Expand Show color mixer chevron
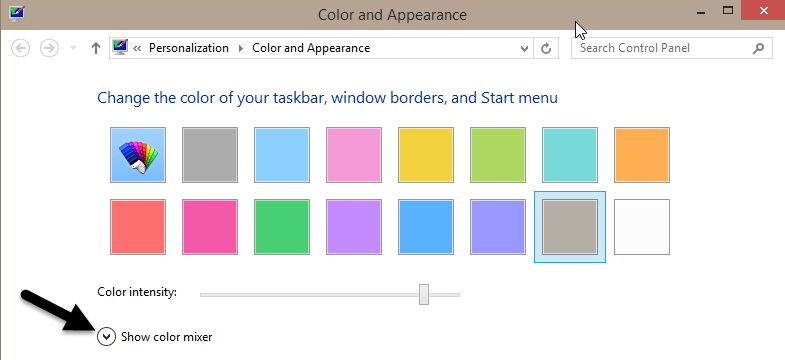The width and height of the screenshot is (785, 360). click(106, 337)
